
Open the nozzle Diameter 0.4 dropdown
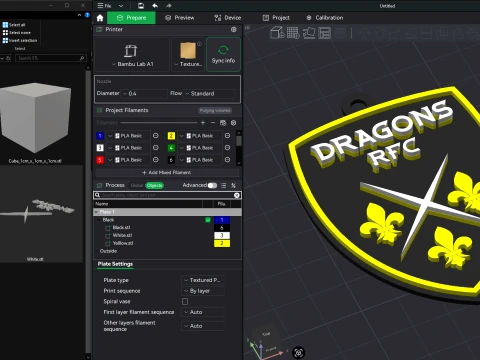point(144,94)
